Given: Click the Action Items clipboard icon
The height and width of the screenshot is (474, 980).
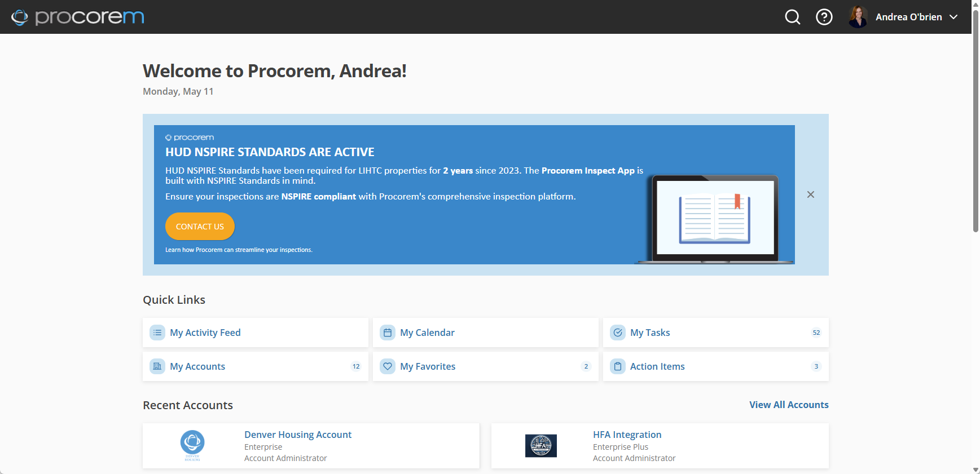Looking at the screenshot, I should click(618, 366).
